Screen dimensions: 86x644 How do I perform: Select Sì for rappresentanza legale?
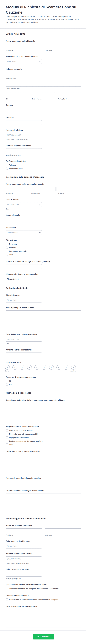pyautogui.click(x=7, y=381)
